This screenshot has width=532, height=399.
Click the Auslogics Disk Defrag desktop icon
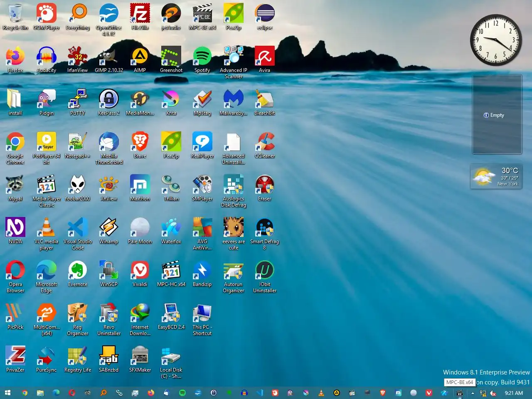tap(234, 191)
